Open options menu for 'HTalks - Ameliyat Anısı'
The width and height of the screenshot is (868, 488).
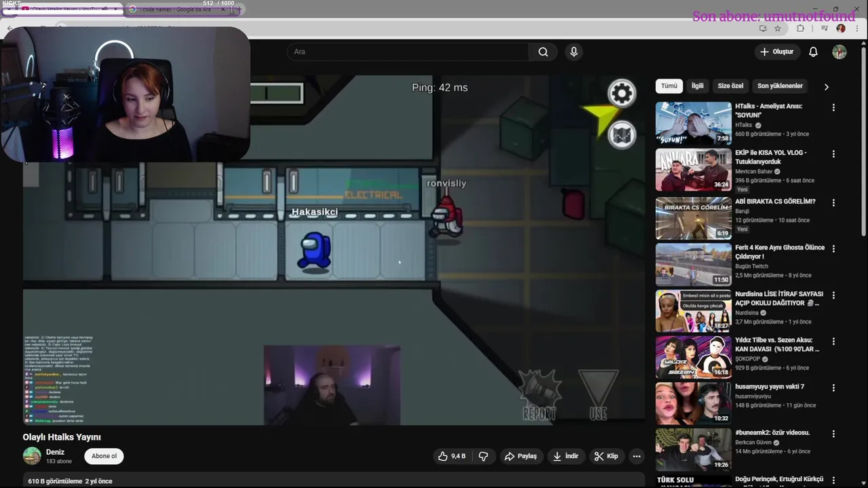pos(833,108)
